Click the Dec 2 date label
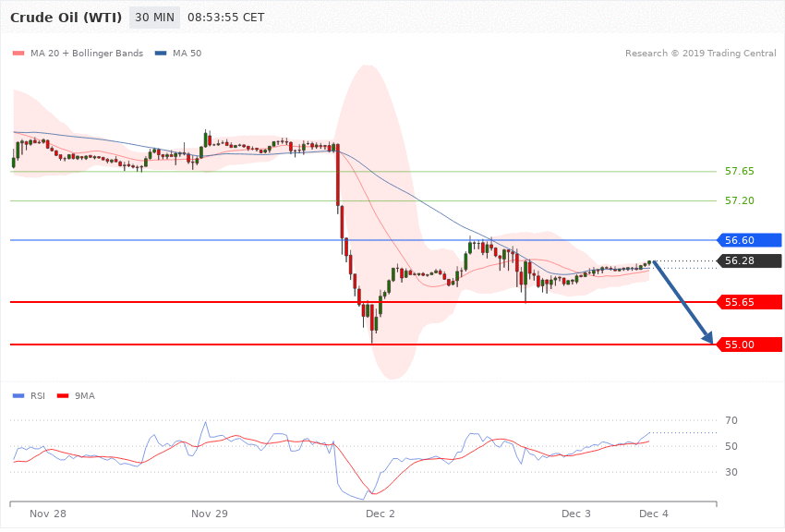The height and width of the screenshot is (532, 785). point(380,514)
